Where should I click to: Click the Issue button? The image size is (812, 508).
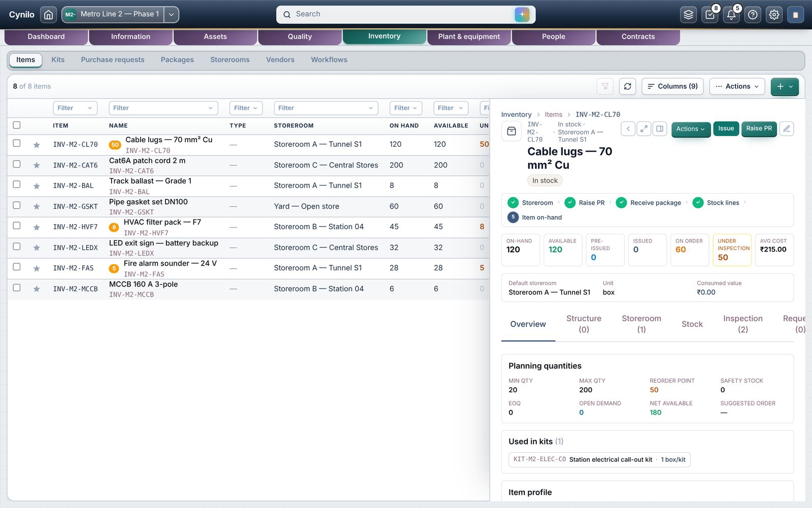(726, 129)
